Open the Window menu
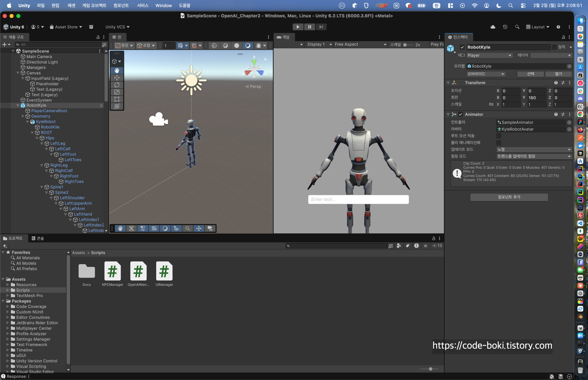The height and width of the screenshot is (380, 588). 164,5
